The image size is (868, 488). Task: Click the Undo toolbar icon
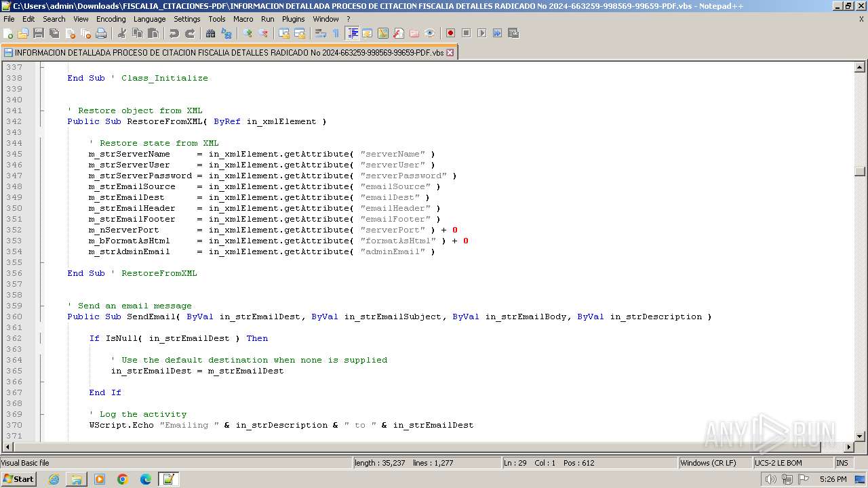pyautogui.click(x=174, y=33)
